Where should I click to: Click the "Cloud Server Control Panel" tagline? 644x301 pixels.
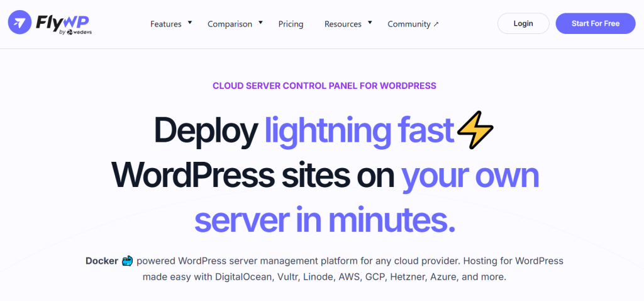point(324,86)
